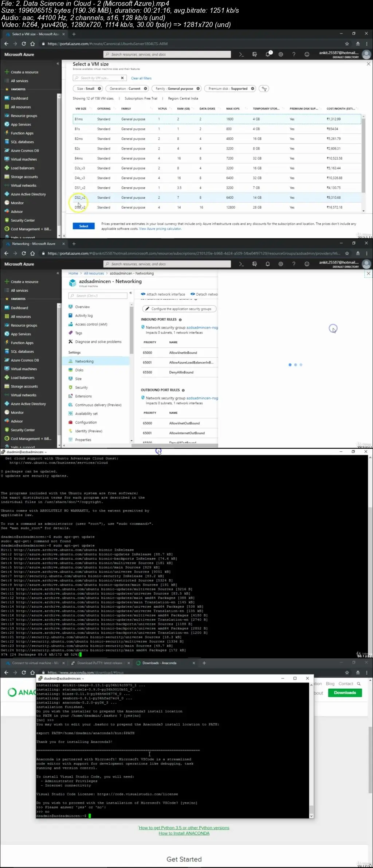Screen dimensions: 373x868
Task: Go forward in the VM size browser window
Action: click(x=15, y=44)
